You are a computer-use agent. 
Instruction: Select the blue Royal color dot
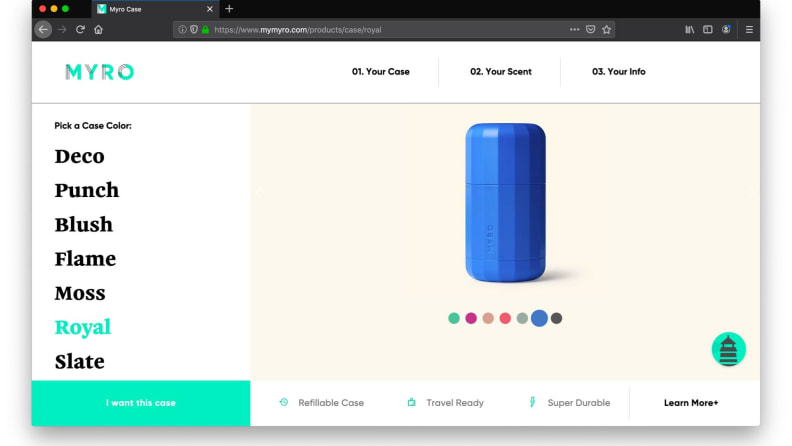click(x=539, y=318)
